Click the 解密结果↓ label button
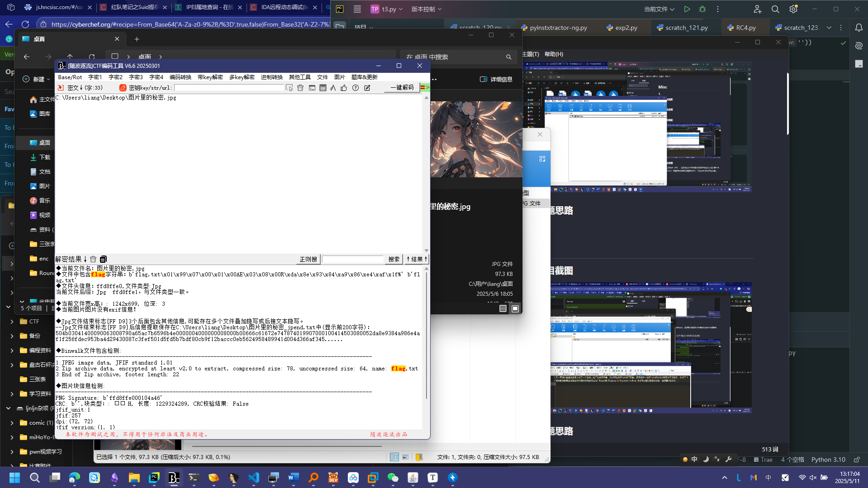 pos(71,259)
